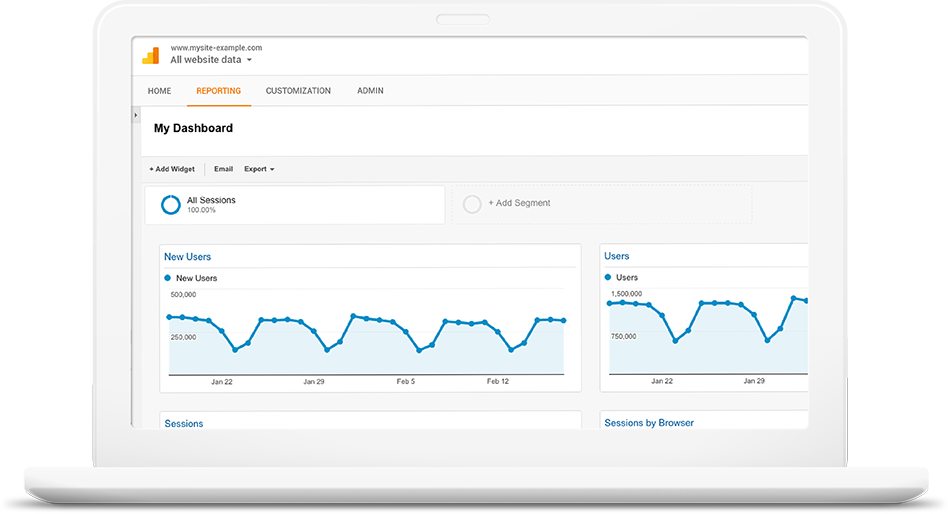Screen dimensions: 948x514
Task: Select the All Sessions segment box
Action: [x=294, y=204]
